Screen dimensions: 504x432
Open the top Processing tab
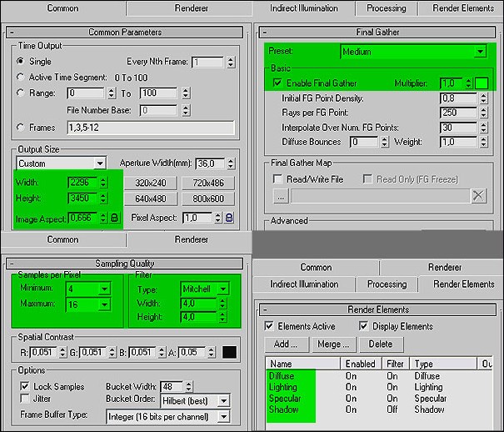point(387,8)
